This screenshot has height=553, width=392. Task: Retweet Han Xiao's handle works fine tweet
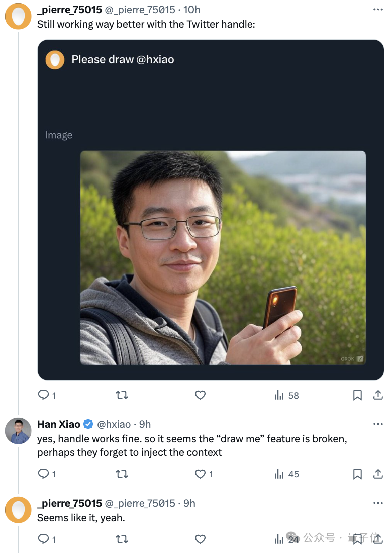[122, 474]
